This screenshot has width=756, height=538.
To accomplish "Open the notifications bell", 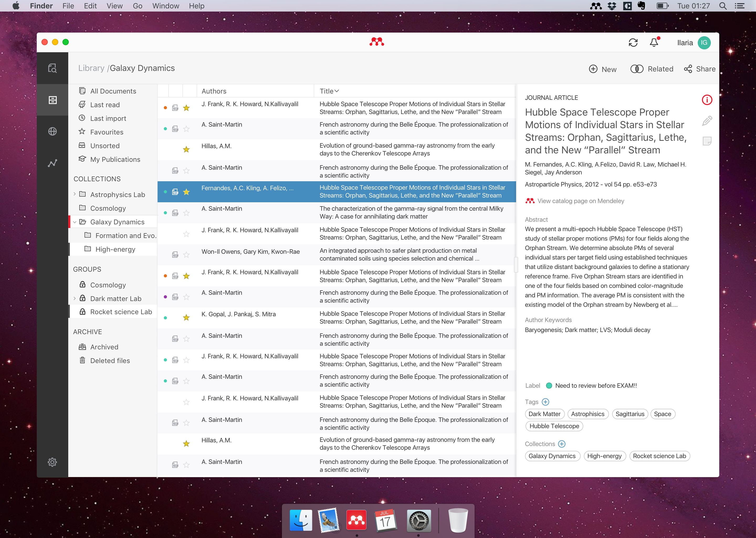I will click(x=654, y=43).
